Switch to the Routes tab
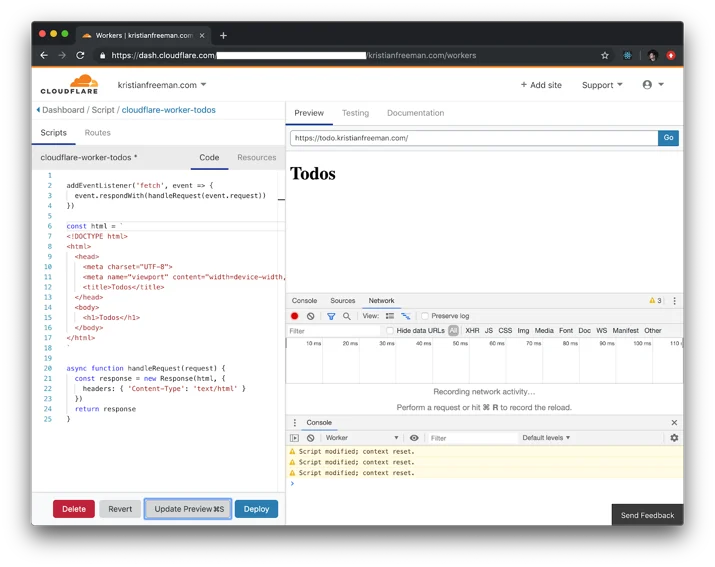The width and height of the screenshot is (715, 567). (98, 133)
